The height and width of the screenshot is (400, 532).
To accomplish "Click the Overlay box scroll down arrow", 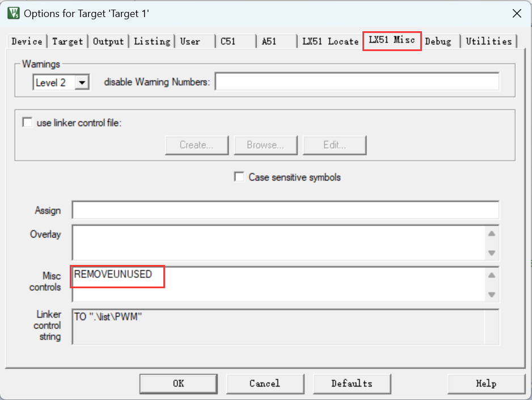I will (x=492, y=253).
